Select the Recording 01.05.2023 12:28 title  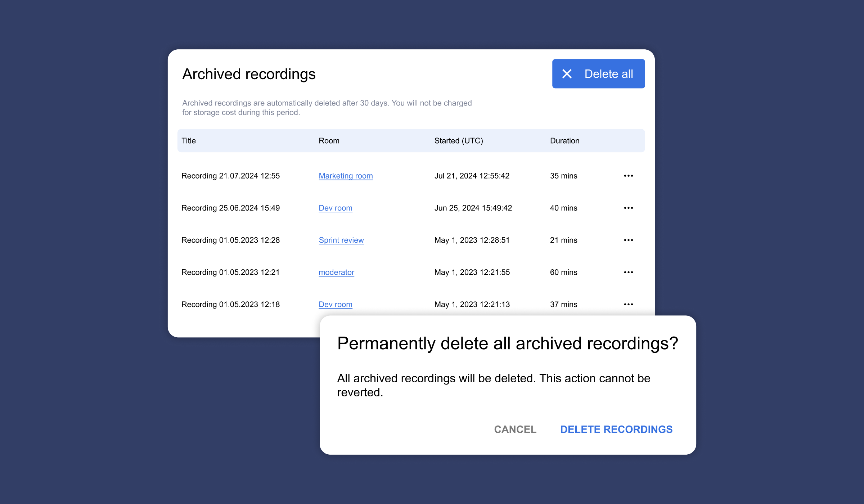pos(230,240)
